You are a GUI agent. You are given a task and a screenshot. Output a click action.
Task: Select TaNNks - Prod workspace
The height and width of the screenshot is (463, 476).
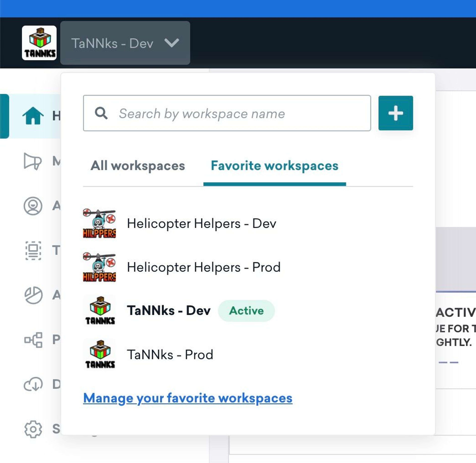pyautogui.click(x=170, y=354)
